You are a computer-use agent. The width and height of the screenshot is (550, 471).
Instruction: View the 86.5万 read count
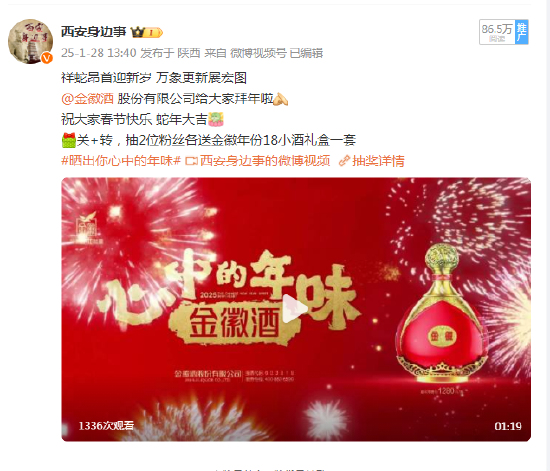pos(497,32)
